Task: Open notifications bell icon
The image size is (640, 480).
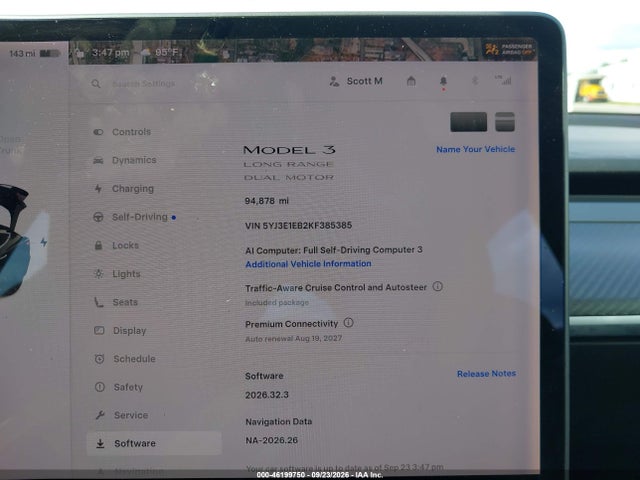Action: 443,81
